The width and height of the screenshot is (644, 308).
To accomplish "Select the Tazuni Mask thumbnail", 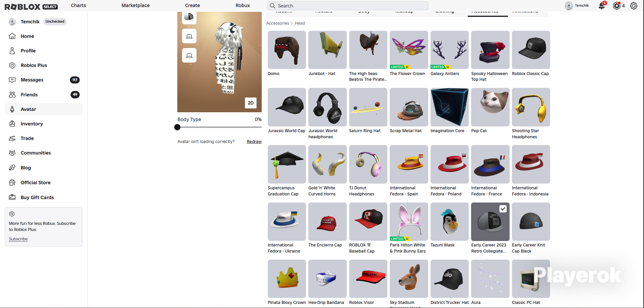I will tap(449, 222).
